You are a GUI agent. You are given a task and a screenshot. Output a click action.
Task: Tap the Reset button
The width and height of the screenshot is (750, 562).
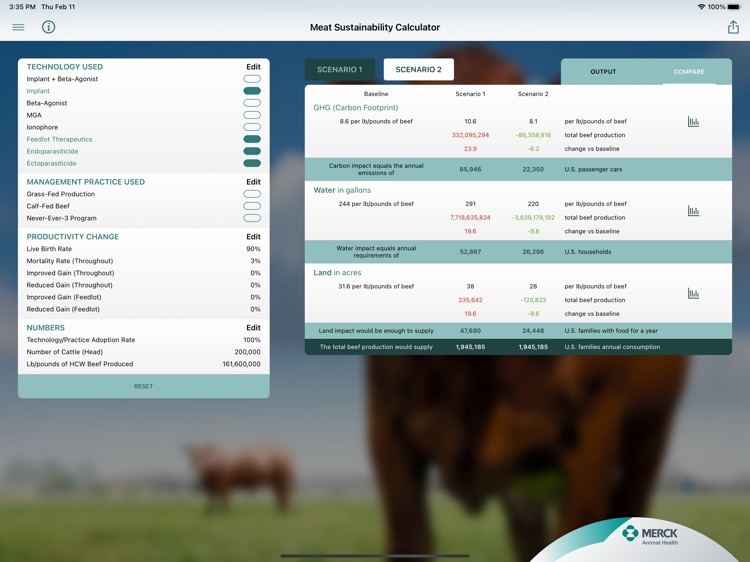coord(143,386)
